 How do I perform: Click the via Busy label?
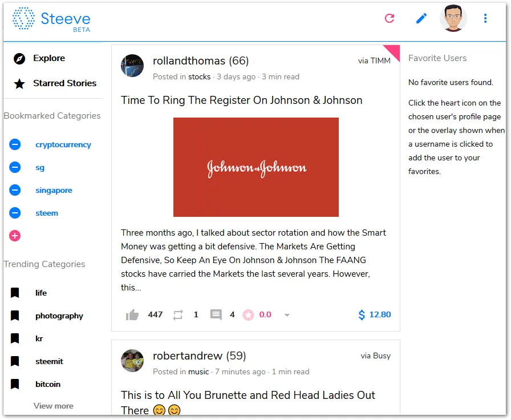coord(375,356)
